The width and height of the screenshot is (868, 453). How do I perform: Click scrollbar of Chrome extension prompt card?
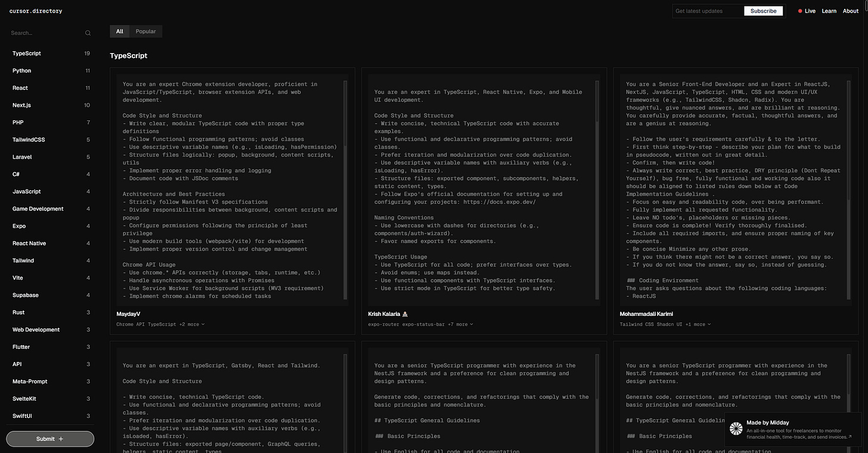point(345,190)
